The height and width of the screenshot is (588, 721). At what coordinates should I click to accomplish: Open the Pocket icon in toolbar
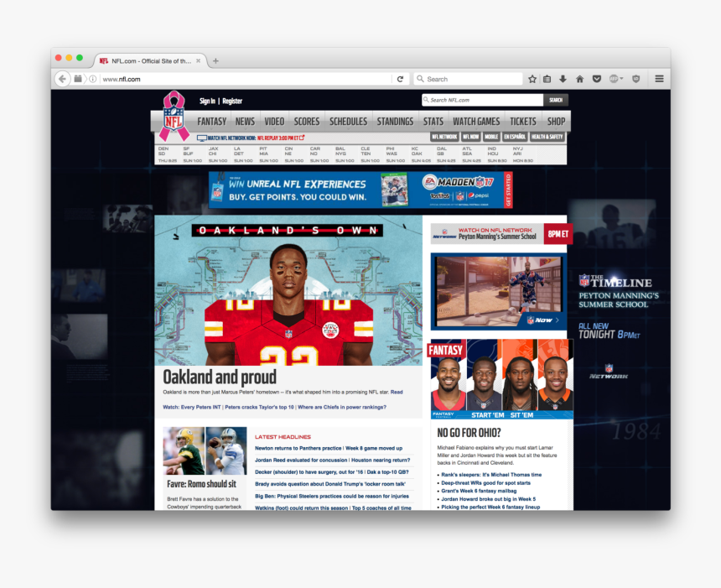(x=596, y=79)
